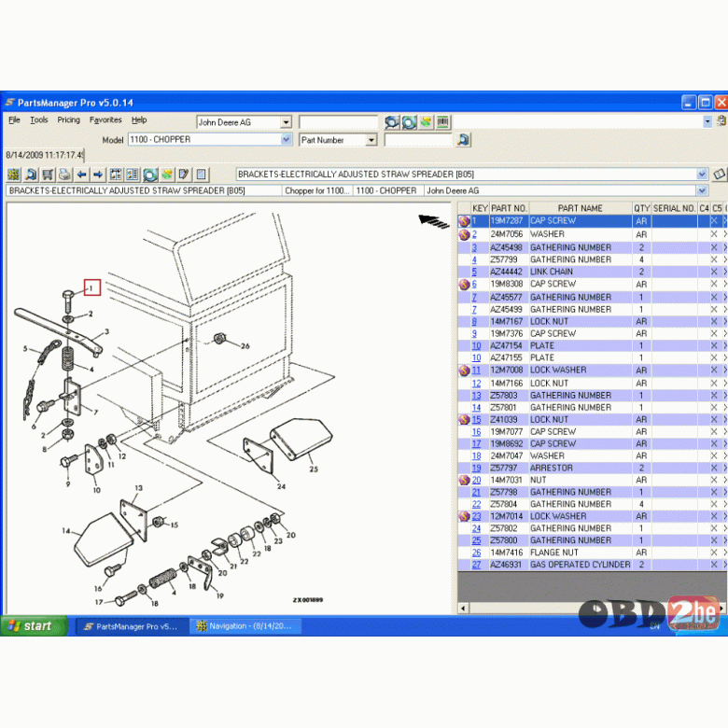Click the globe search icon in top toolbar
Image resolution: width=728 pixels, height=728 pixels.
392,122
